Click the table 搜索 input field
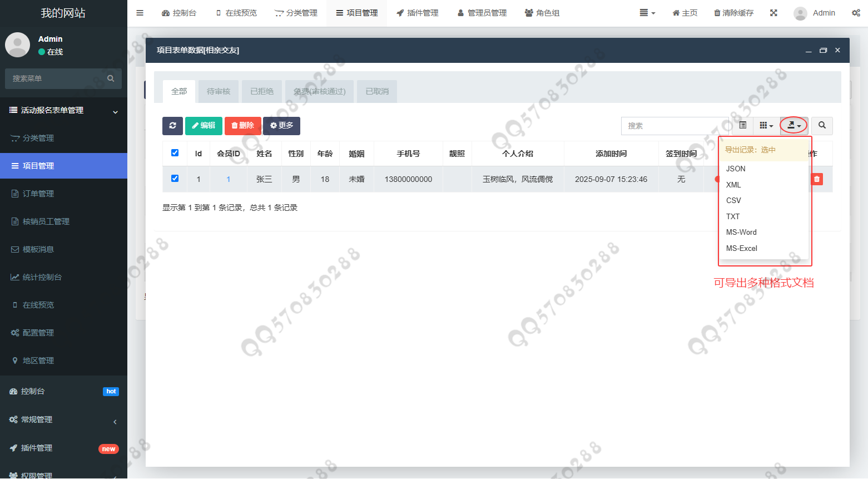 pyautogui.click(x=675, y=126)
